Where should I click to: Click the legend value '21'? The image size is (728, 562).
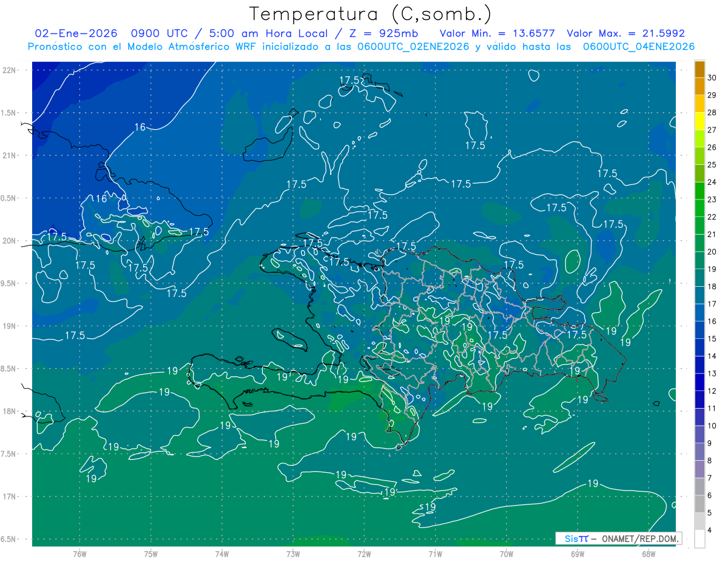point(712,234)
